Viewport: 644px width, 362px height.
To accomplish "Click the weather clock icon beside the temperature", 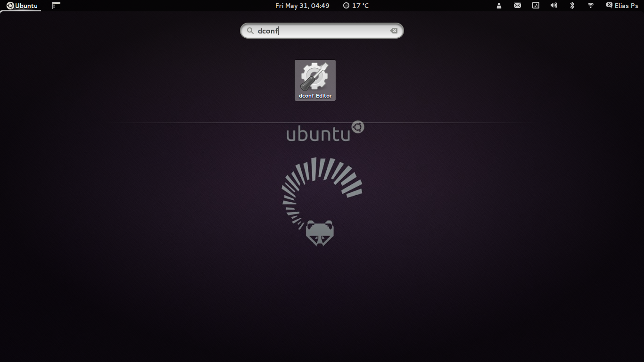I will click(x=347, y=6).
